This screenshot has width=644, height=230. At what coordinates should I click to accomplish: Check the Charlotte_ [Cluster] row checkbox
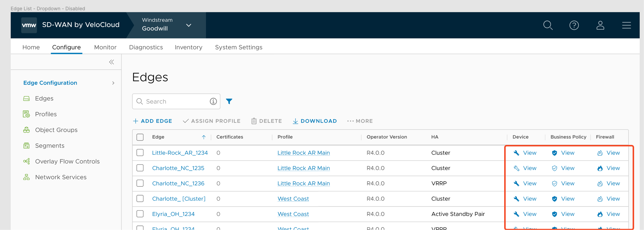pos(140,198)
